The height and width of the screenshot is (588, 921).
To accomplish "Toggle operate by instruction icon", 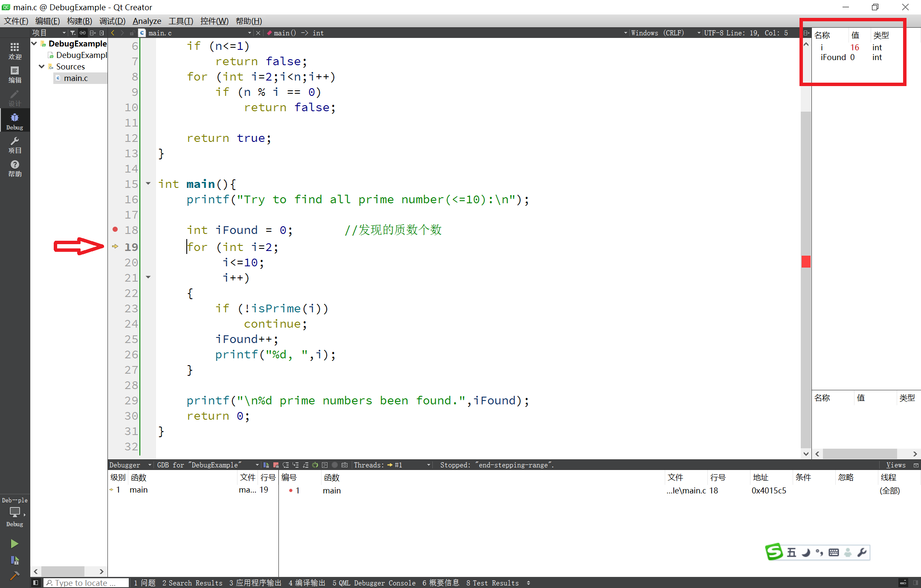I will click(325, 465).
